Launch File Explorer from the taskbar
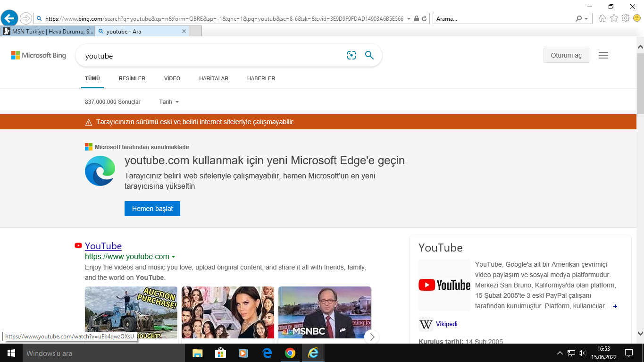The width and height of the screenshot is (644, 362). (x=197, y=353)
